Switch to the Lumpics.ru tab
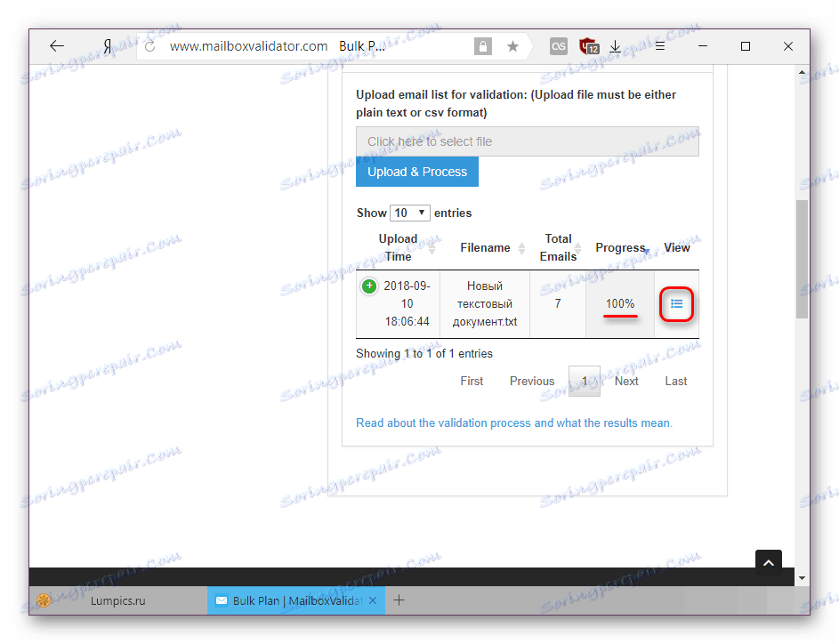Image resolution: width=839 pixels, height=644 pixels. click(x=117, y=600)
